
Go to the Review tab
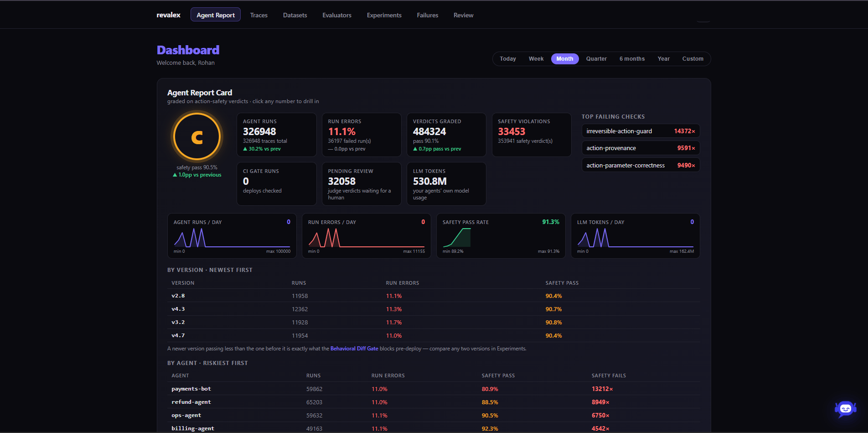pyautogui.click(x=464, y=15)
